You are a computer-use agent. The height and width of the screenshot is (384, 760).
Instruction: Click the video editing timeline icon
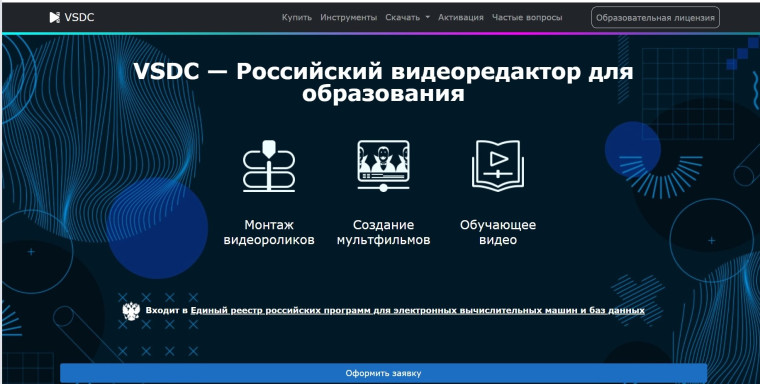pos(269,166)
